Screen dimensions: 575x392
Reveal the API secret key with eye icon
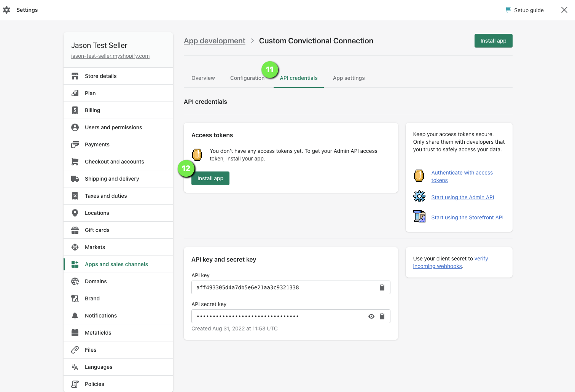coord(371,316)
